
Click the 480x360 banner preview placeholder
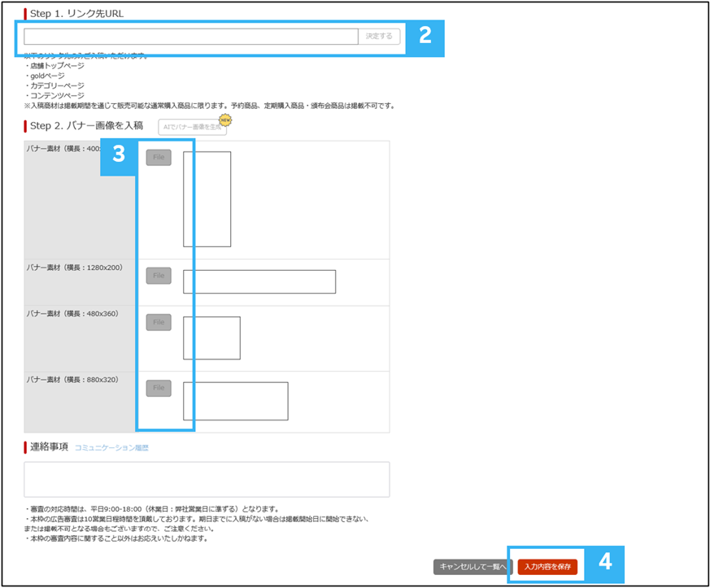(x=212, y=338)
